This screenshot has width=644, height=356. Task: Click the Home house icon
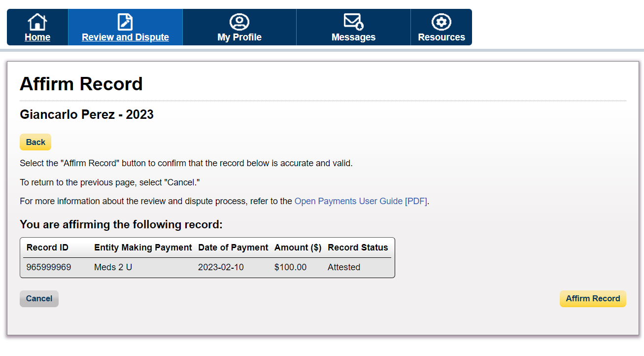click(x=37, y=22)
